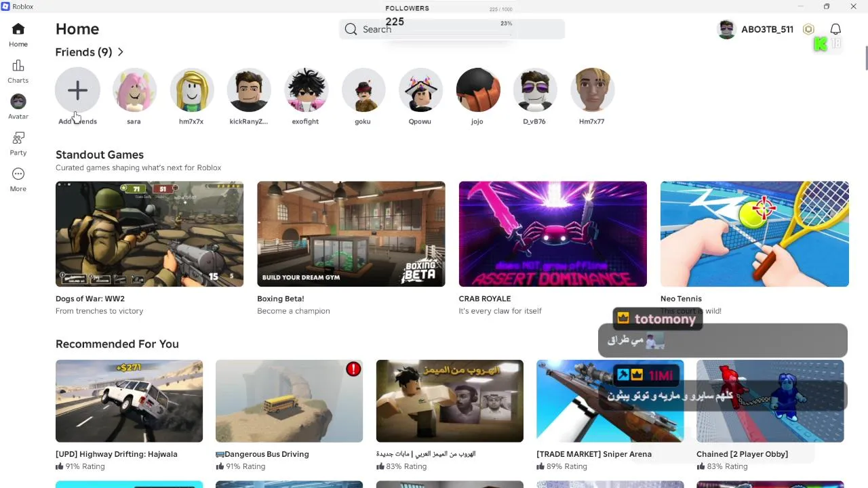Viewport: 868px width, 488px height.
Task: Click the Home page title
Action: coord(77,29)
